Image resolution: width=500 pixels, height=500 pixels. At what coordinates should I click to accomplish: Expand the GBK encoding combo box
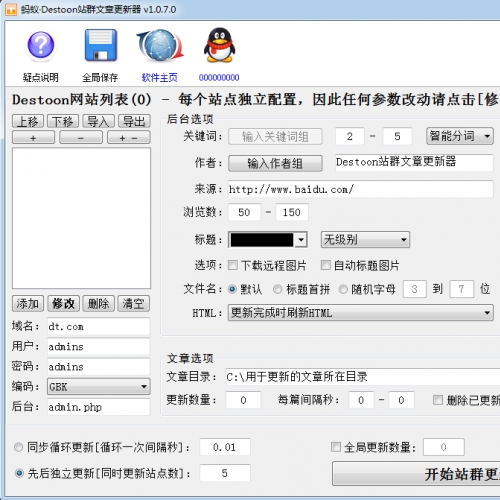click(x=99, y=387)
